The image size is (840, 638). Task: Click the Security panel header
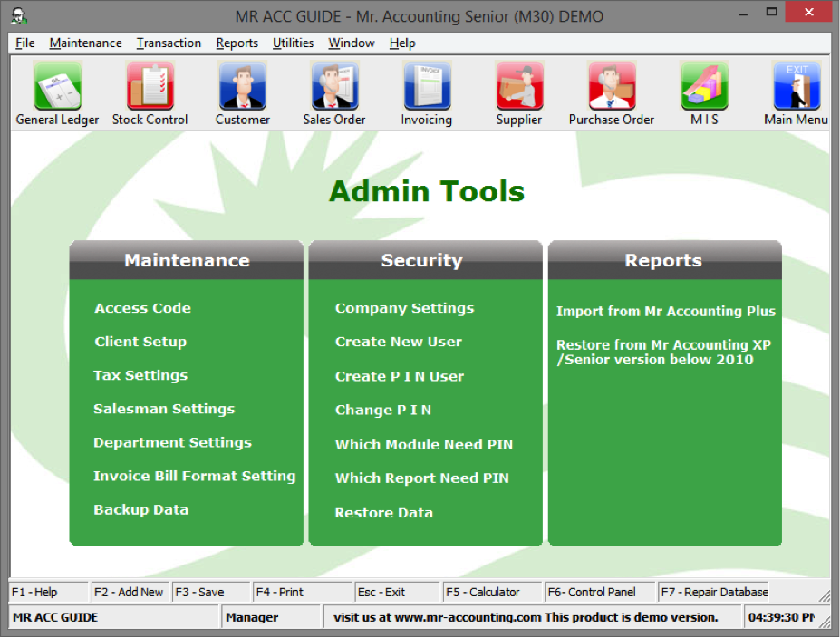point(425,260)
